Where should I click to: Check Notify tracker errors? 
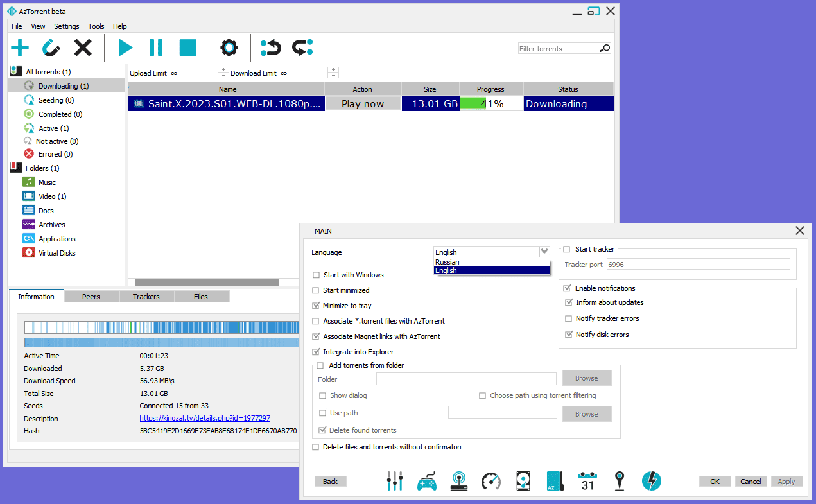(x=569, y=318)
